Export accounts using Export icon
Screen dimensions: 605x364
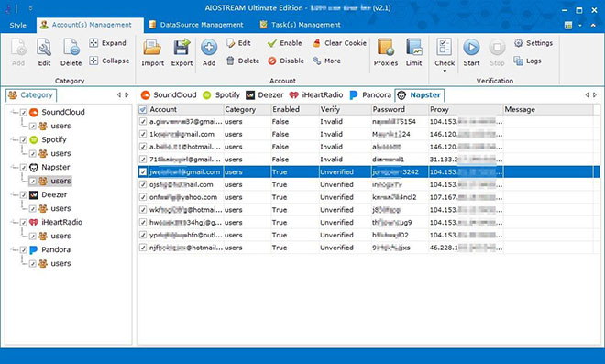click(x=181, y=52)
